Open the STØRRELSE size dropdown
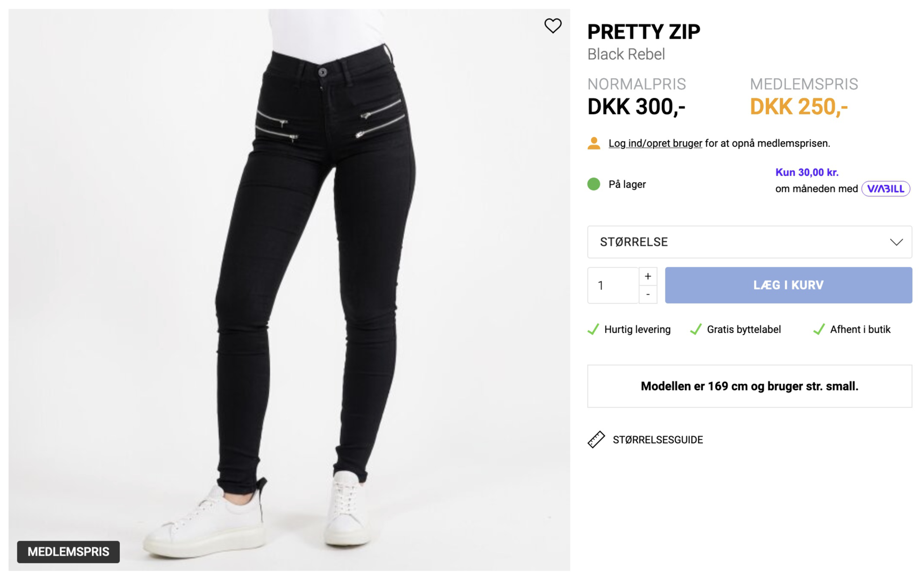 749,242
